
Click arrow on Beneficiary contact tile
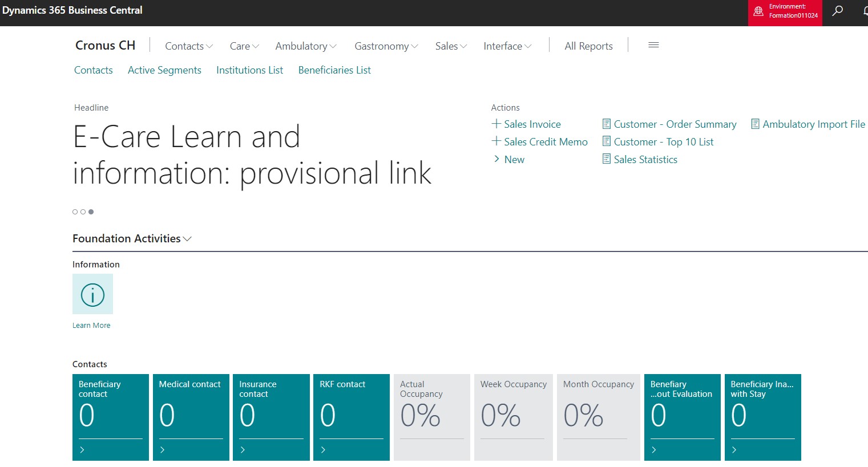[82, 450]
